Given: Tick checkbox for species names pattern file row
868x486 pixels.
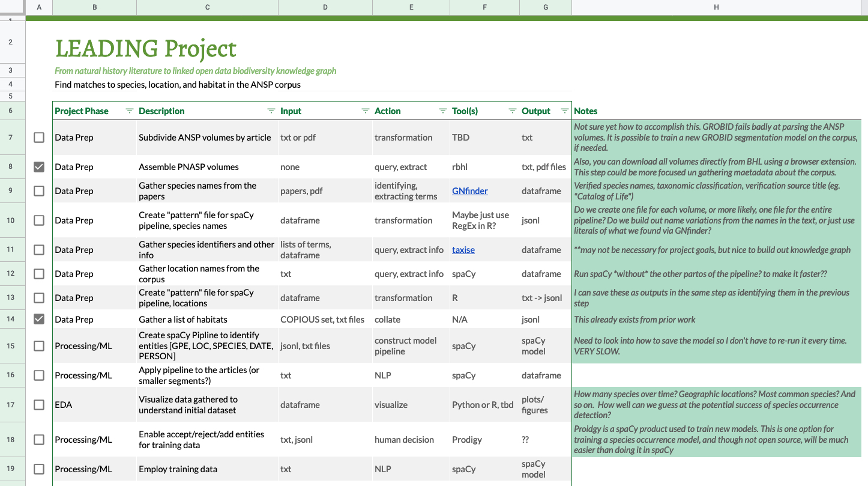Looking at the screenshot, I should (39, 220).
